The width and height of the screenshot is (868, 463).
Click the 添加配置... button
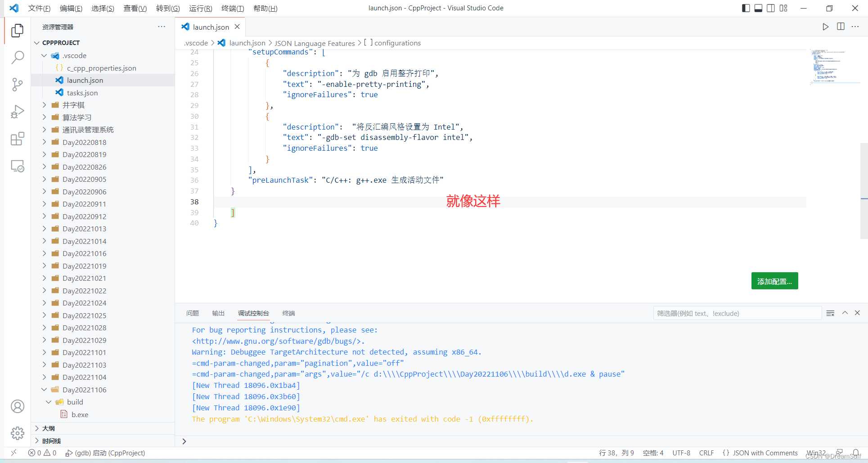774,281
